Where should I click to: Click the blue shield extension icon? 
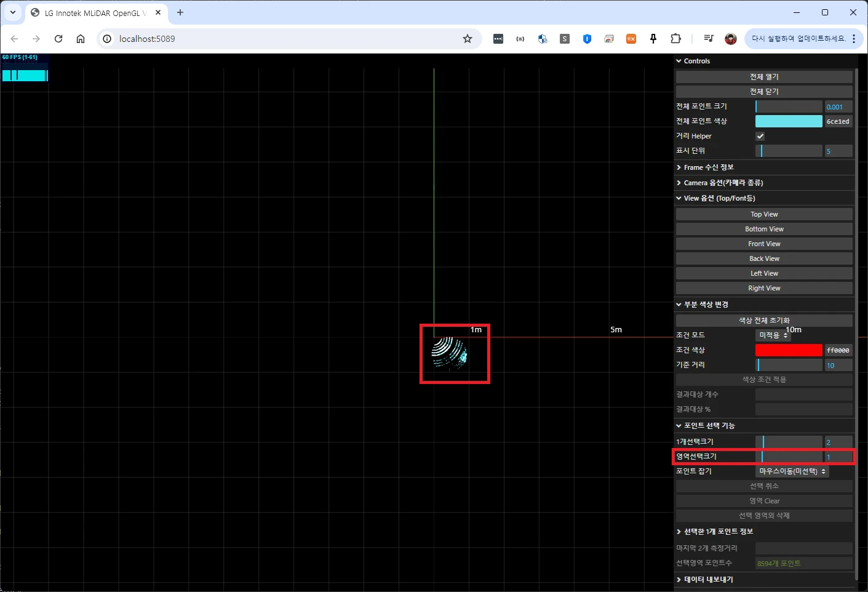587,39
